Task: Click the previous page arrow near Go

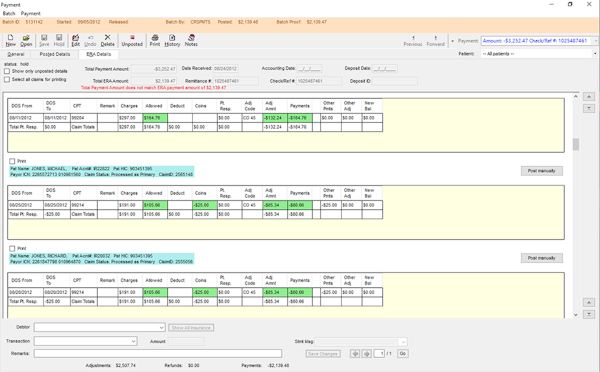Action: (x=355, y=354)
